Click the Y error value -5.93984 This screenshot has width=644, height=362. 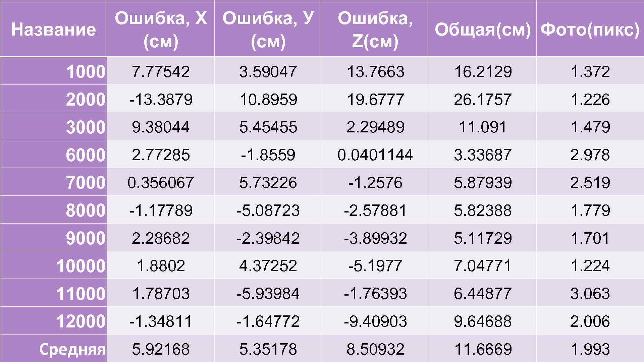click(x=268, y=293)
